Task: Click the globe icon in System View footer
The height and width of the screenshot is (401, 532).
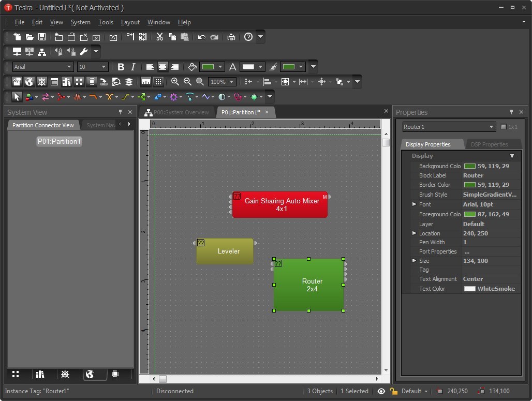Action: [90, 374]
